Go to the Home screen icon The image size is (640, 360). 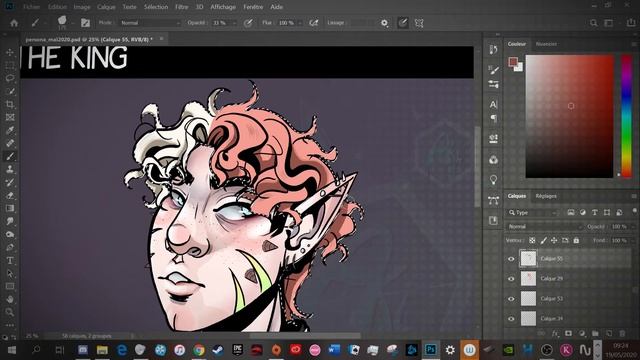tap(14, 23)
